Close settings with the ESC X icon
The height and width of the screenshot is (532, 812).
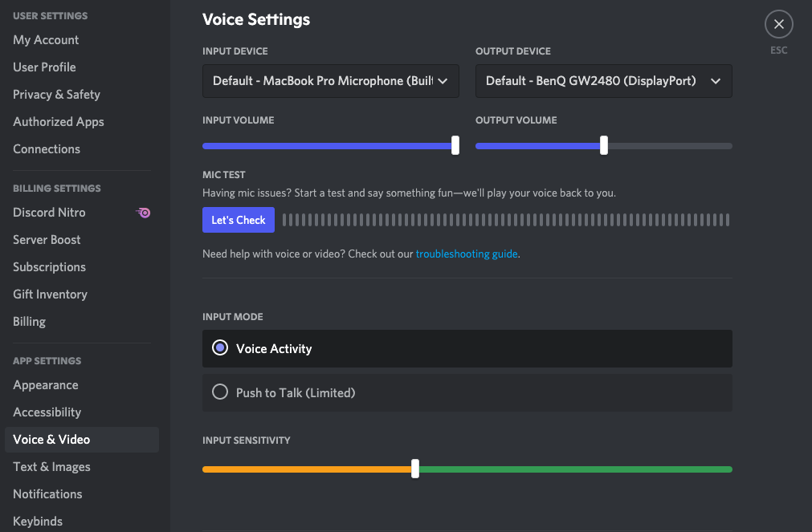pos(778,25)
